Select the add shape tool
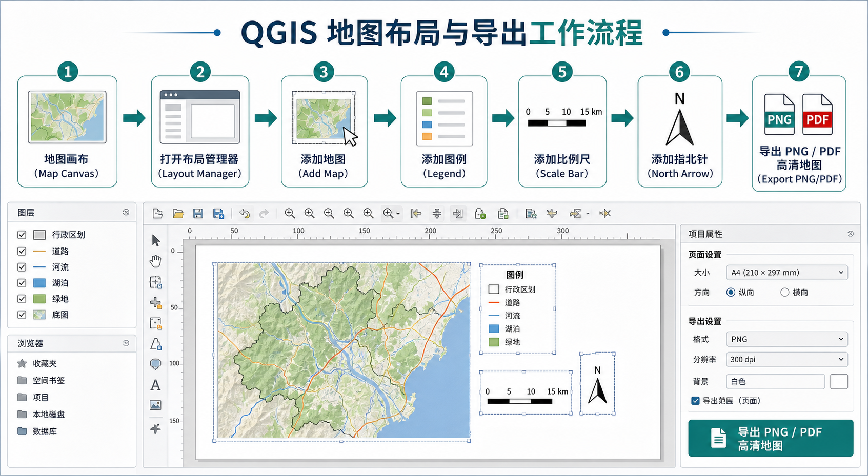The image size is (868, 476). [x=156, y=344]
